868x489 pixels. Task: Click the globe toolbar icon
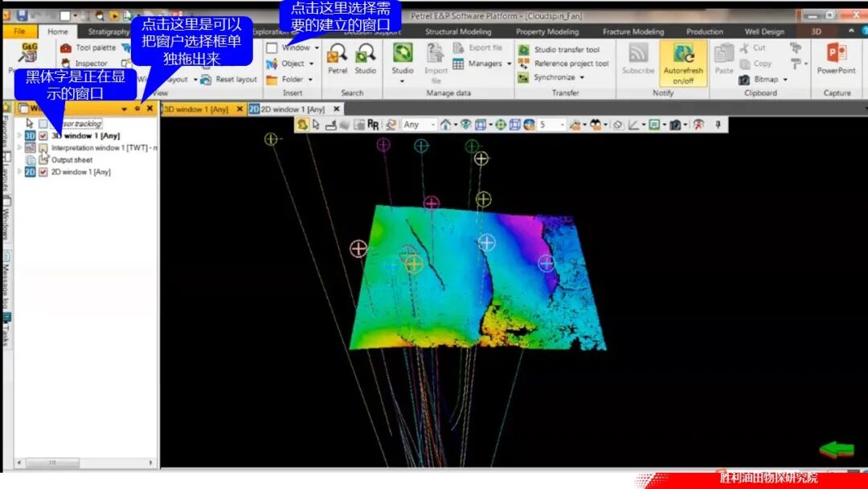click(x=529, y=125)
